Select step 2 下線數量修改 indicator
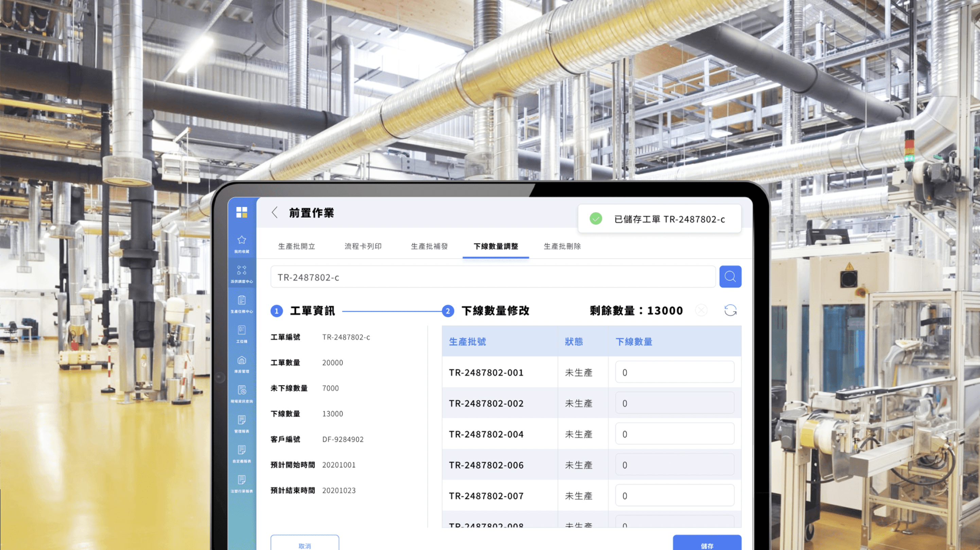980x550 pixels. click(x=448, y=311)
